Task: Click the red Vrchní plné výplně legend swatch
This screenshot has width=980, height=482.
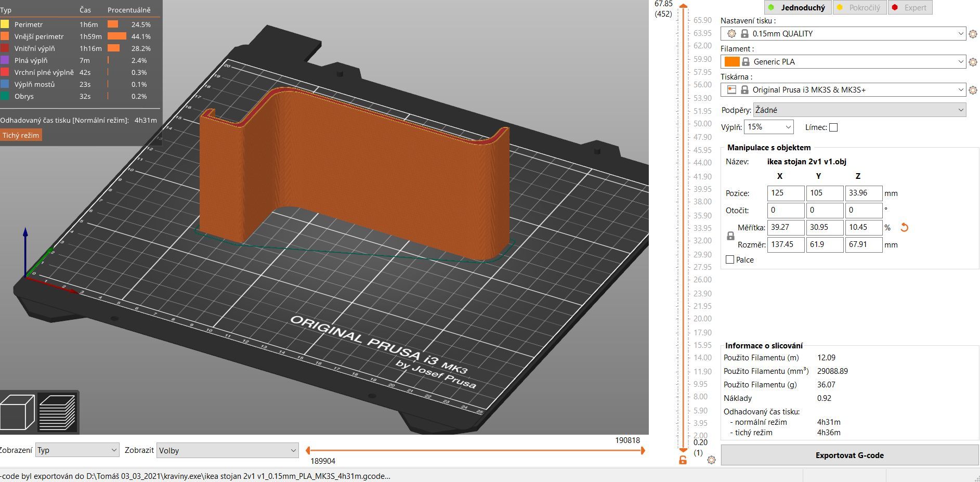Action: (5, 72)
